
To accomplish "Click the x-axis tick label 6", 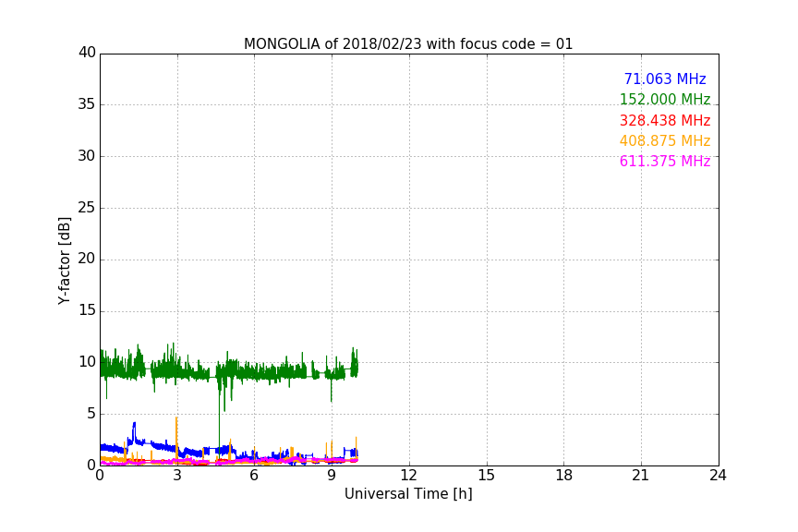I will [254, 476].
